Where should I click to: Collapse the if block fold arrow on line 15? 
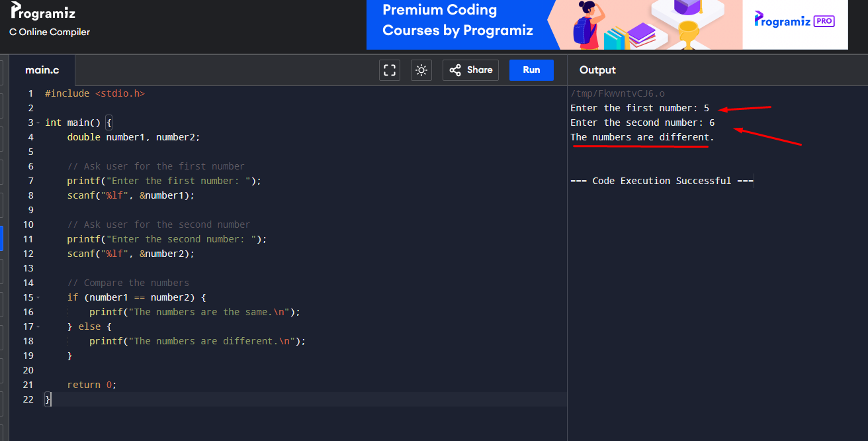[x=38, y=298]
